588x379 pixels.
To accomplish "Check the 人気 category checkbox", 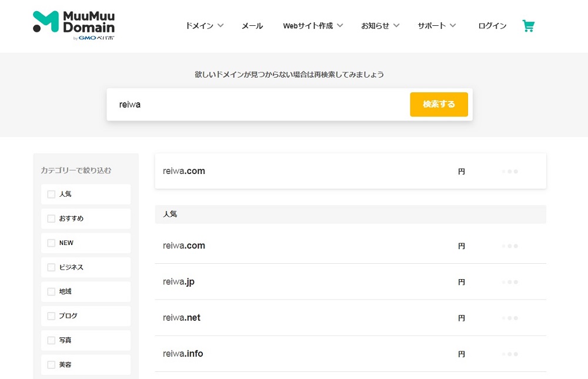I will (51, 194).
